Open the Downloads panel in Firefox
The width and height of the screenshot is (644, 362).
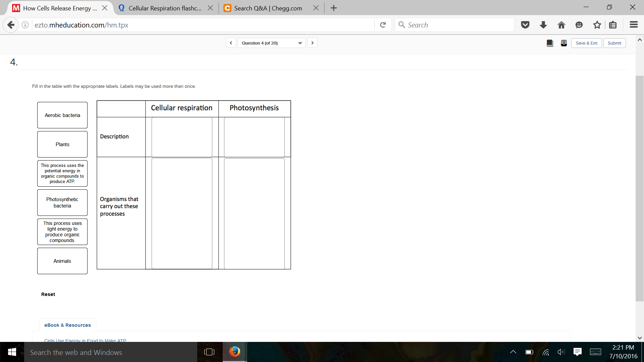pos(543,25)
